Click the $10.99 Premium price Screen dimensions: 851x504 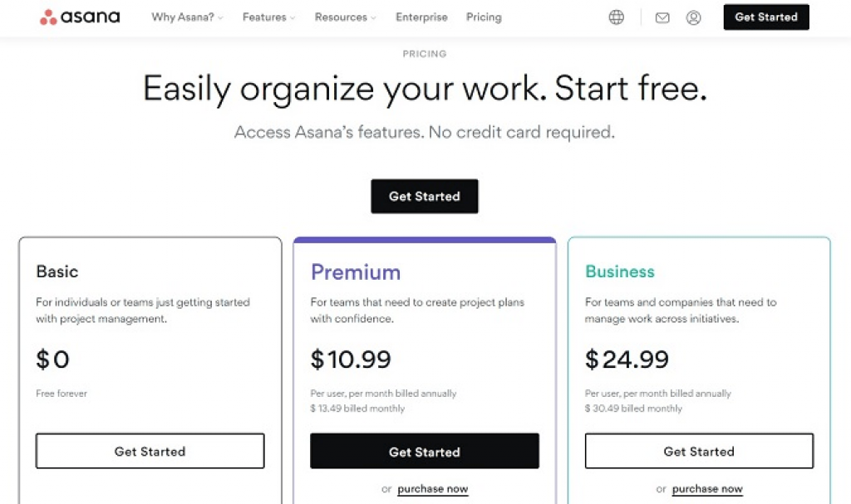click(x=351, y=360)
